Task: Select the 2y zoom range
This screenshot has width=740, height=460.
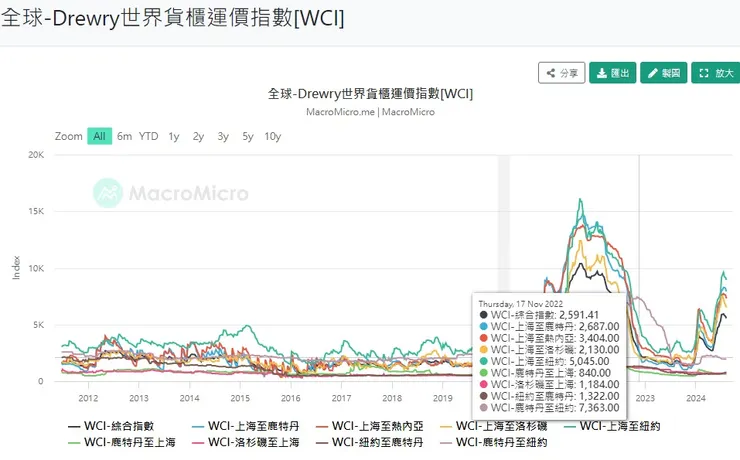Action: [198, 136]
